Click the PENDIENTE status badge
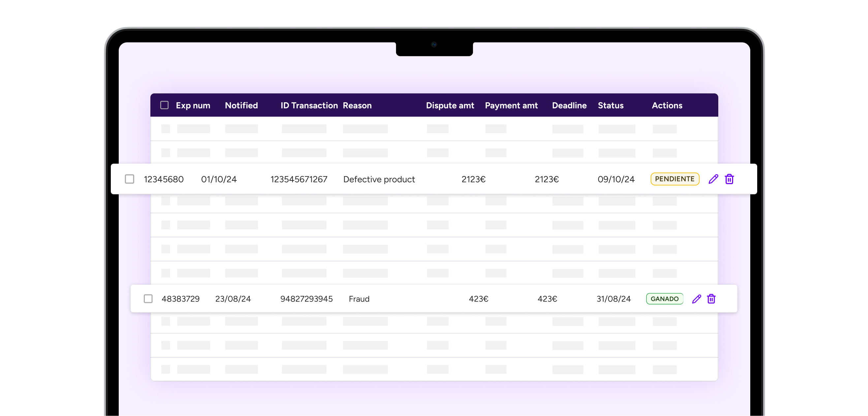 point(675,179)
